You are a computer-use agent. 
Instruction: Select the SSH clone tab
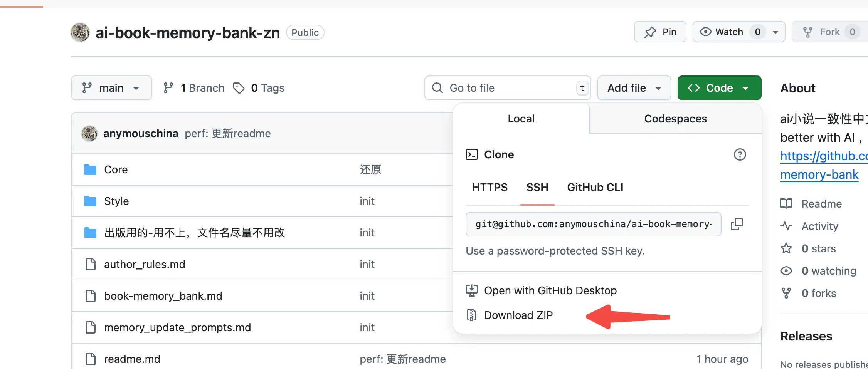point(537,187)
